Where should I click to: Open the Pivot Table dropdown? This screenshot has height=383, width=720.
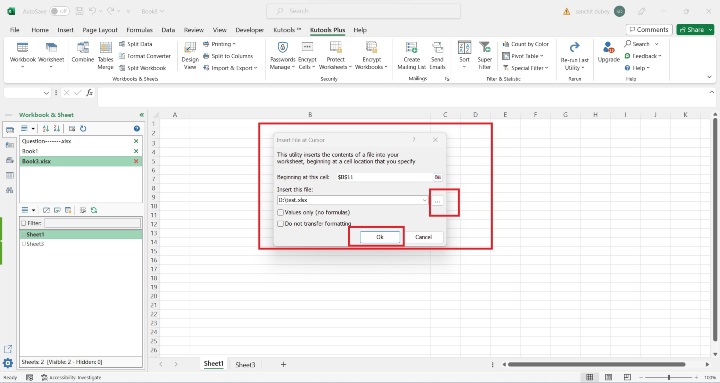pos(523,56)
